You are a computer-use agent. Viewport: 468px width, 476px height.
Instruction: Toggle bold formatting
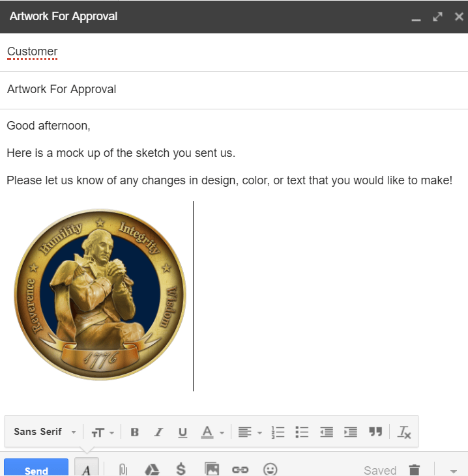[x=134, y=432]
